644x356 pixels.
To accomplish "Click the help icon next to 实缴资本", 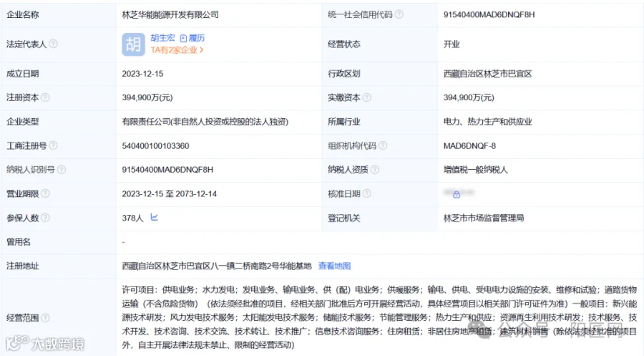I will pos(367,97).
